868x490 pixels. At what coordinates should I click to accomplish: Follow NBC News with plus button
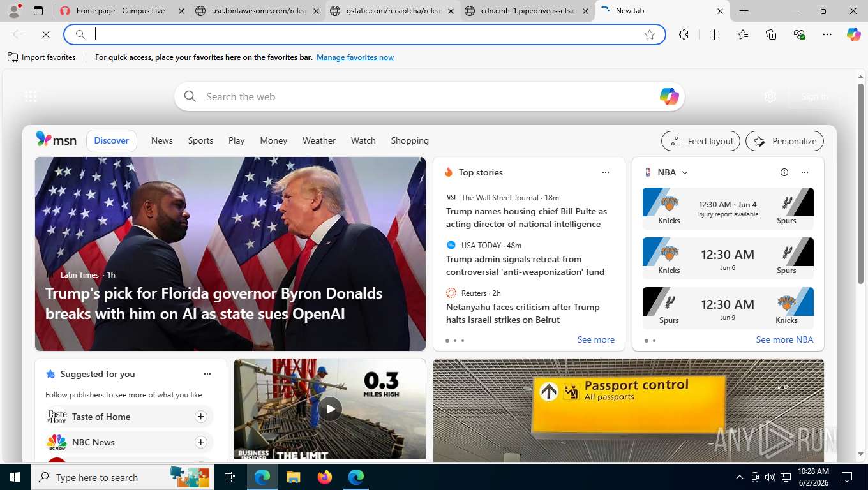[200, 442]
